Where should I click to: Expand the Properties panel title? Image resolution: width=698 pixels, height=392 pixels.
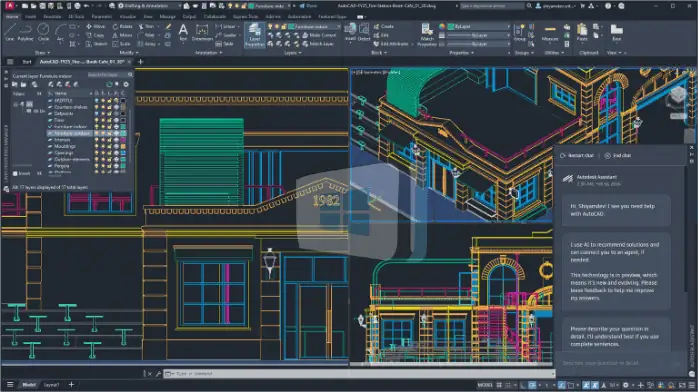pyautogui.click(x=461, y=53)
